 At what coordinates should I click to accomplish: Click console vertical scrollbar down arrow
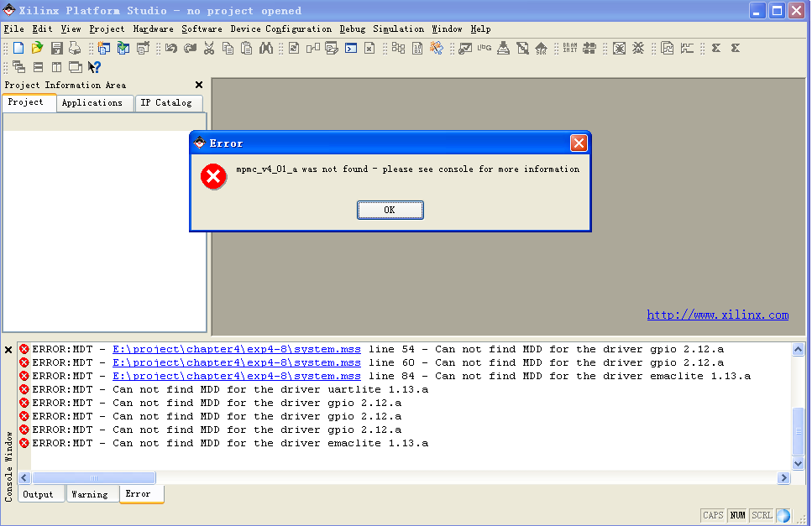(798, 463)
